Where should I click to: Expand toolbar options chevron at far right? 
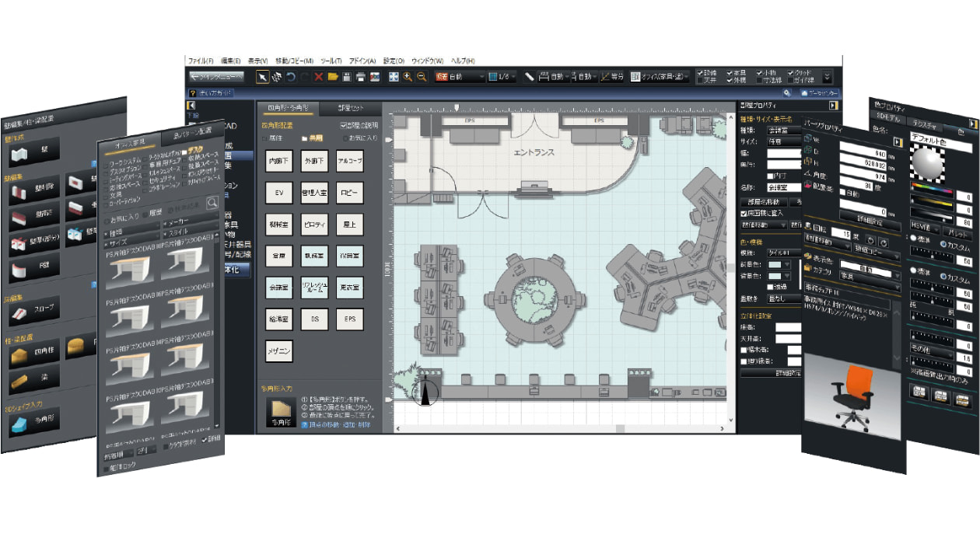[827, 76]
